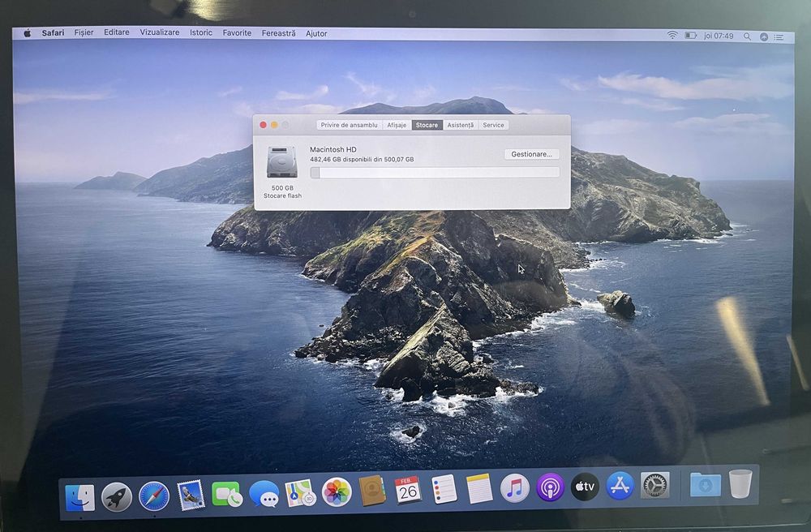Open Contacts from the Dock
The width and height of the screenshot is (811, 532).
[372, 491]
